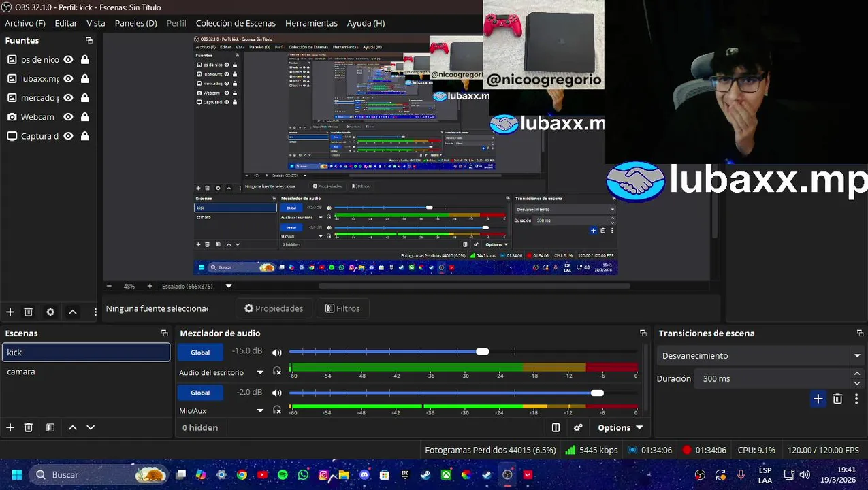Hide the ps de nico source
This screenshot has height=490, width=868.
tap(68, 59)
